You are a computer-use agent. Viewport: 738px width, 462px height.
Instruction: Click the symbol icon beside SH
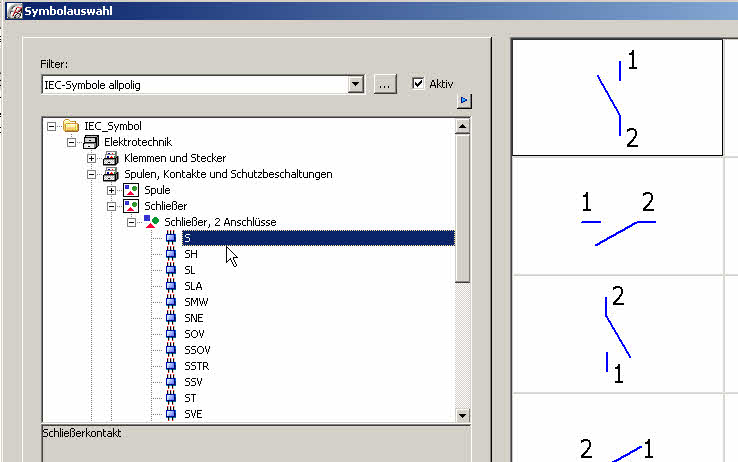point(171,254)
